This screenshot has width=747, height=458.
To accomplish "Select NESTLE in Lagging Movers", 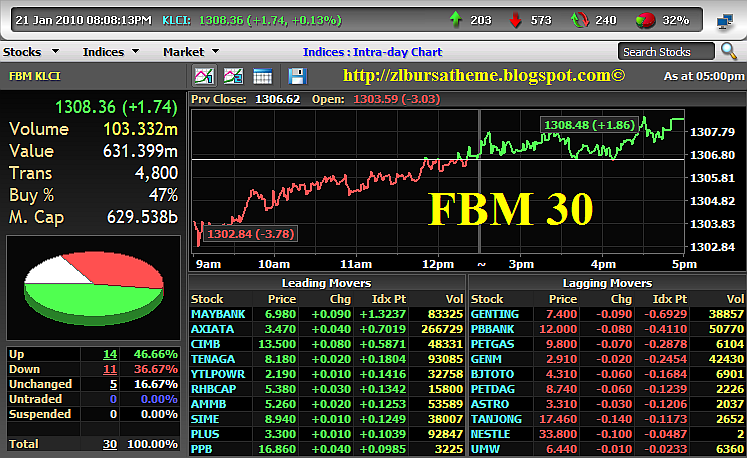I will pos(490,434).
